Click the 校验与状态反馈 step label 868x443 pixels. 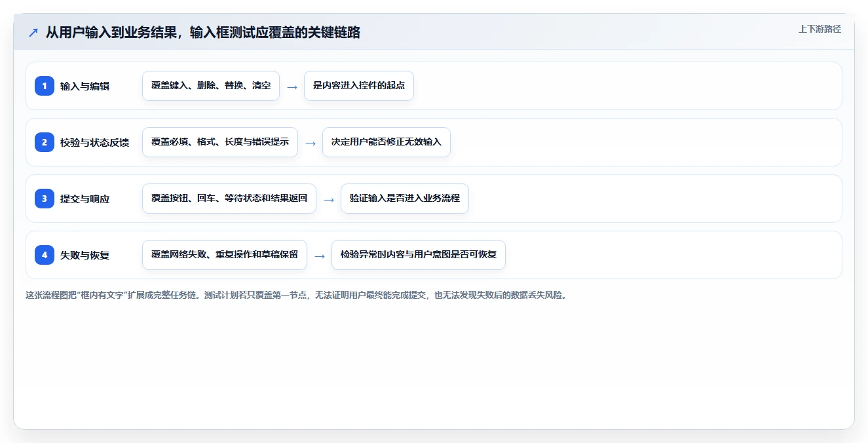[x=94, y=142]
